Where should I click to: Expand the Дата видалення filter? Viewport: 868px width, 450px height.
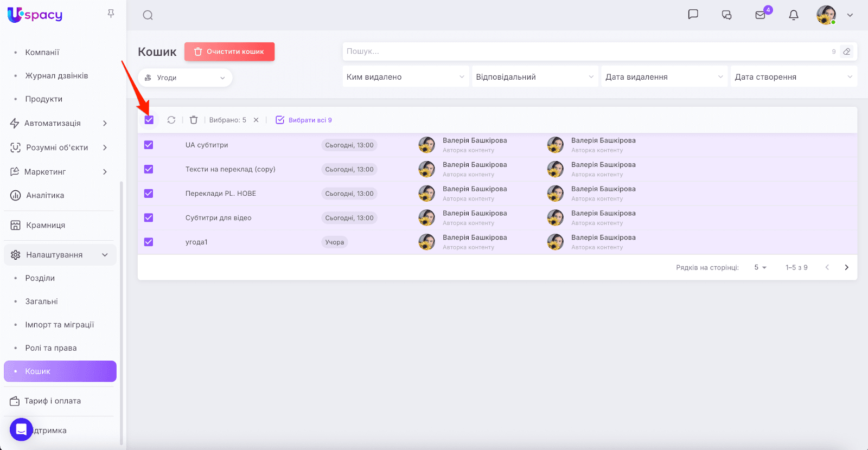tap(664, 77)
